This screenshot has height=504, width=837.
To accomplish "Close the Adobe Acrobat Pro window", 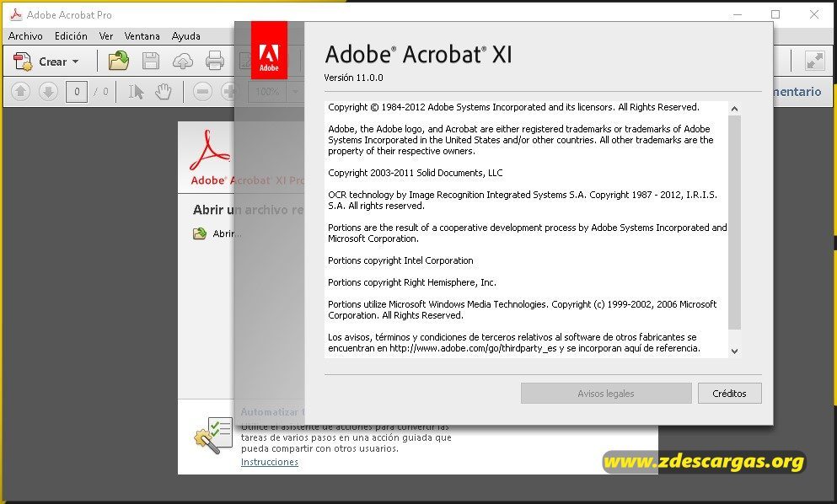I will coord(814,14).
